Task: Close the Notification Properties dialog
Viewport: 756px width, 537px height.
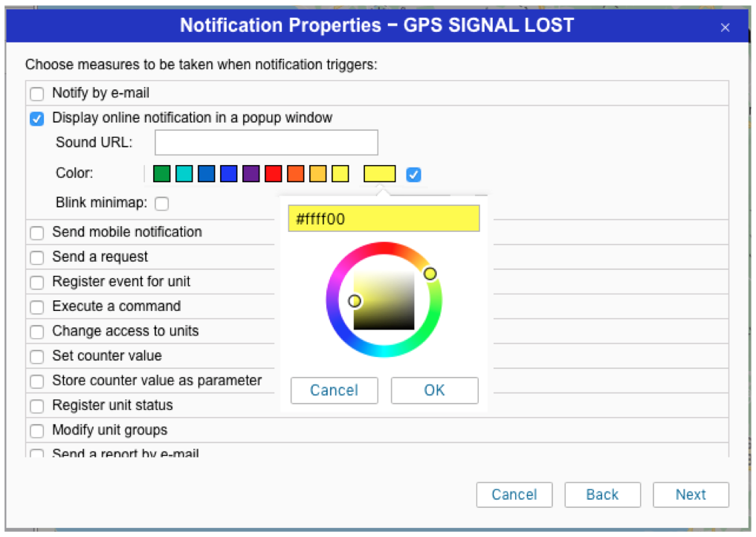Action: click(x=725, y=28)
